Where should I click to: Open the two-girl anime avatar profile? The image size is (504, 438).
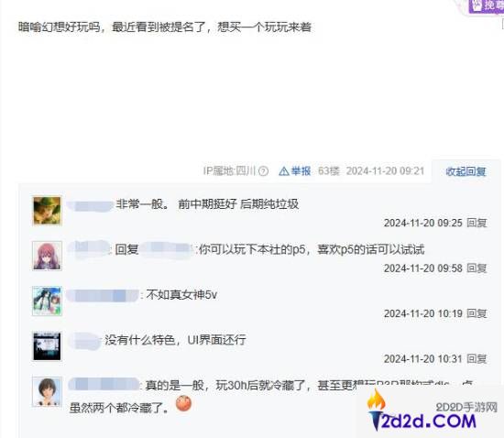click(x=47, y=301)
